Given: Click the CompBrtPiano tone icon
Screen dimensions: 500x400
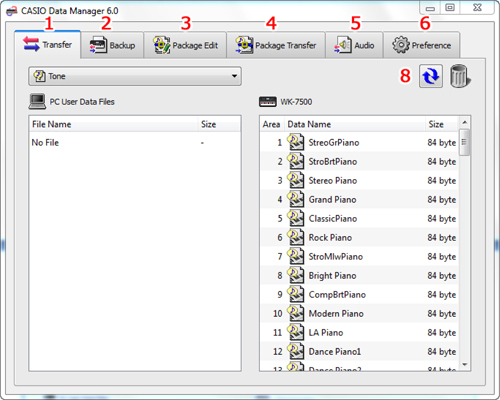Looking at the screenshot, I should 296,294.
